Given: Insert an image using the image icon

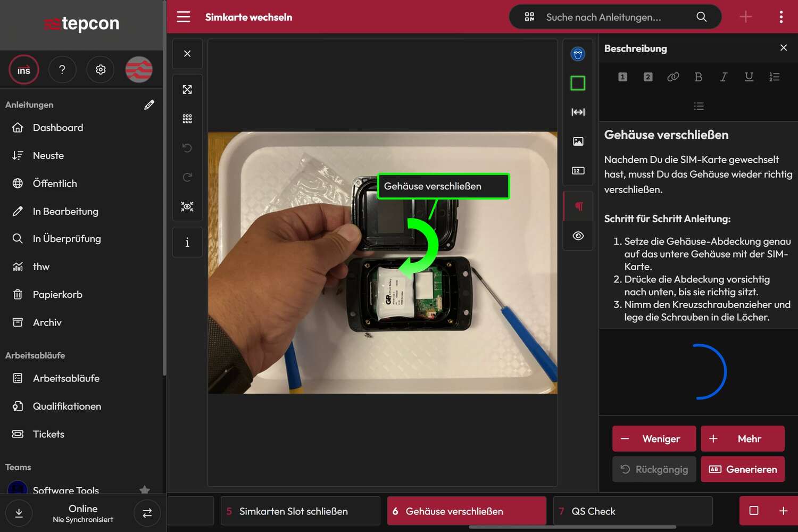Looking at the screenshot, I should pos(578,141).
